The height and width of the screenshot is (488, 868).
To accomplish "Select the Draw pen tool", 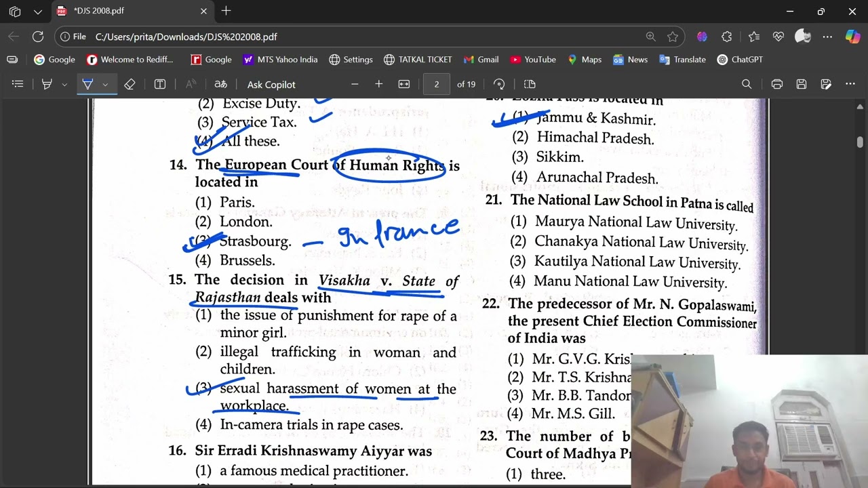I will pos(87,84).
